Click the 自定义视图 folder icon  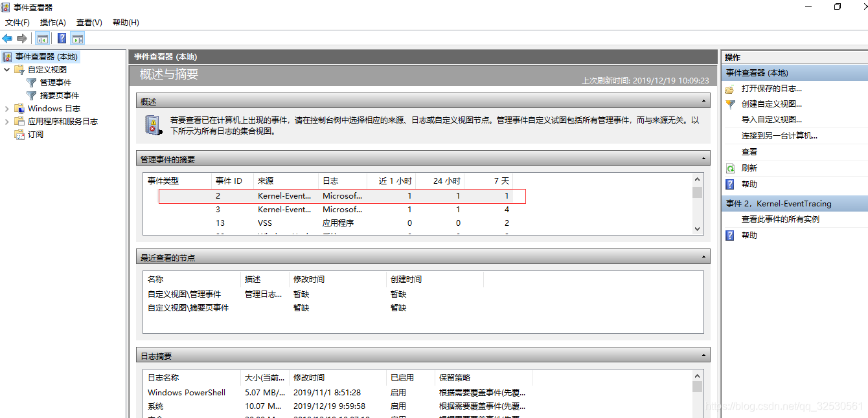coord(19,69)
